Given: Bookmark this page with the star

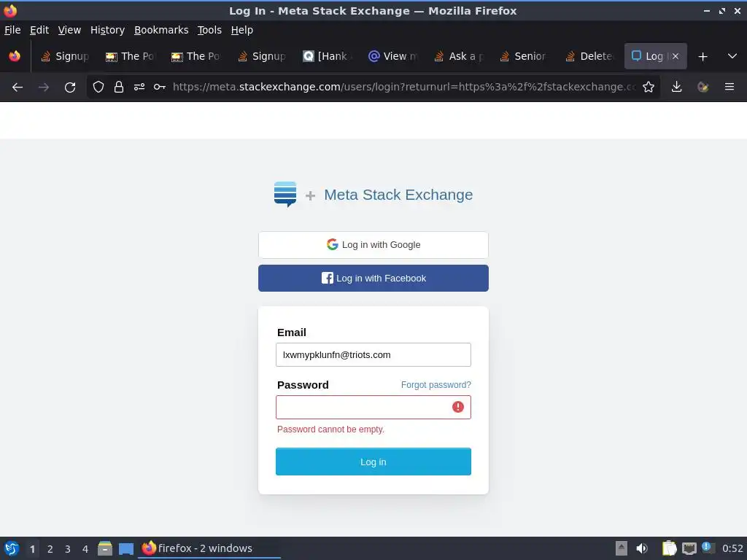Looking at the screenshot, I should (x=649, y=87).
